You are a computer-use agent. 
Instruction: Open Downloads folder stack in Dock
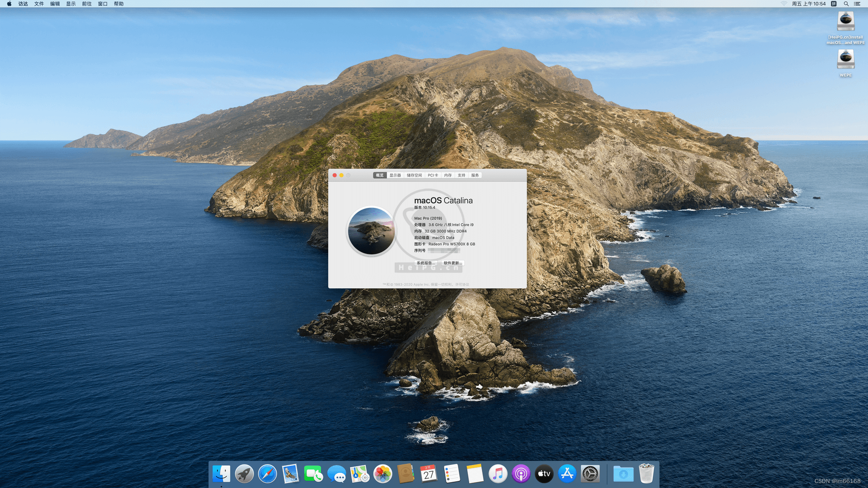click(x=623, y=474)
